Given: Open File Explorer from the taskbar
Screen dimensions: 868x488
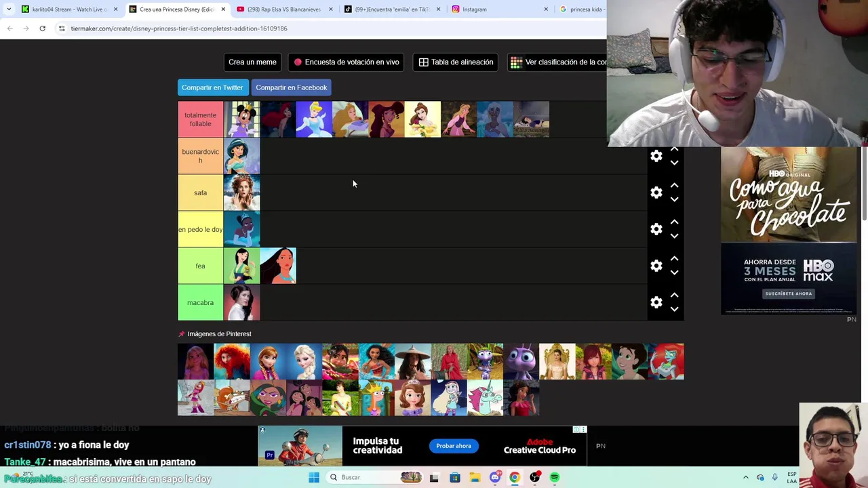Looking at the screenshot, I should tap(475, 477).
